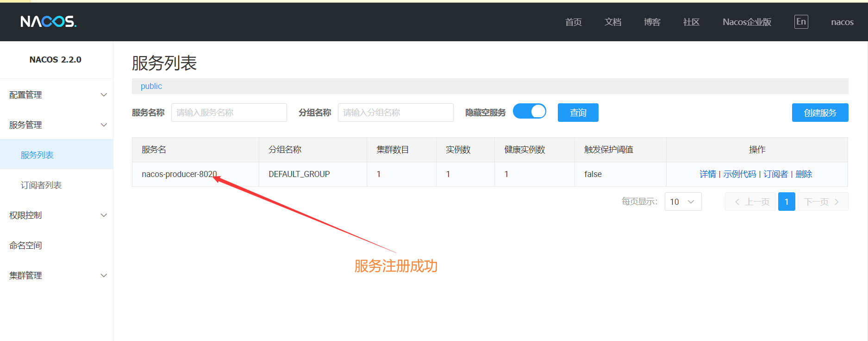Open 订阅者 for nacos-producer-8020

coord(776,174)
